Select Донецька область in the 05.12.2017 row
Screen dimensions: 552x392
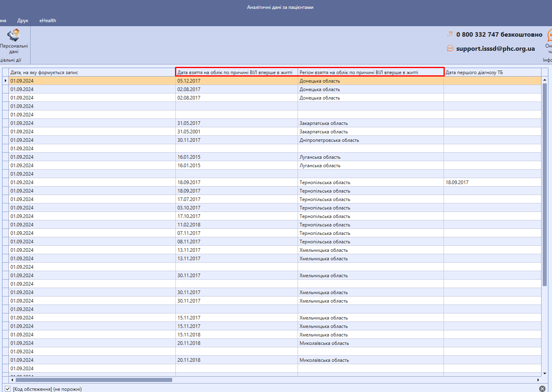tap(371, 81)
